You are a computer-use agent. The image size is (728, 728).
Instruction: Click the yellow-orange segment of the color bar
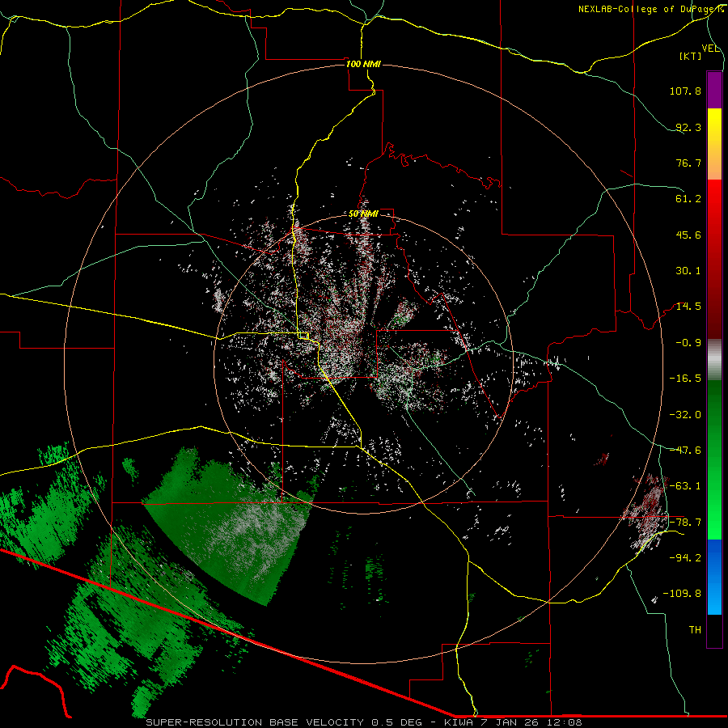714,144
